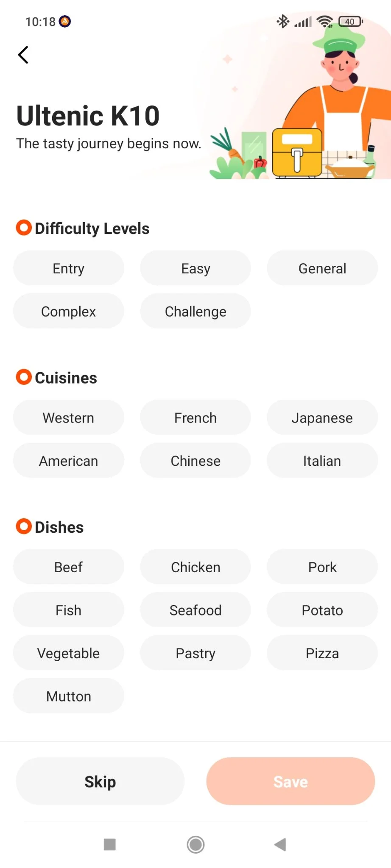Tap the Wi-Fi status icon
Image resolution: width=391 pixels, height=868 pixels.
click(x=325, y=21)
